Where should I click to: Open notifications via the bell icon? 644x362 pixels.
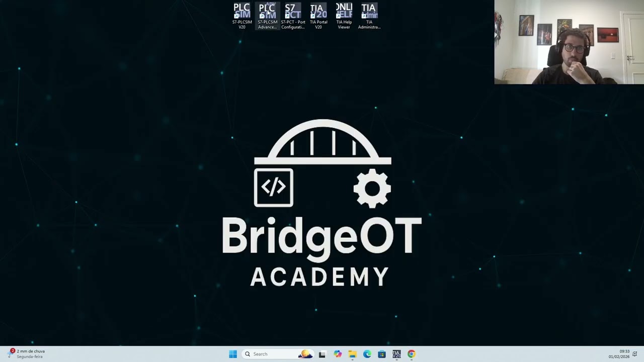point(635,354)
